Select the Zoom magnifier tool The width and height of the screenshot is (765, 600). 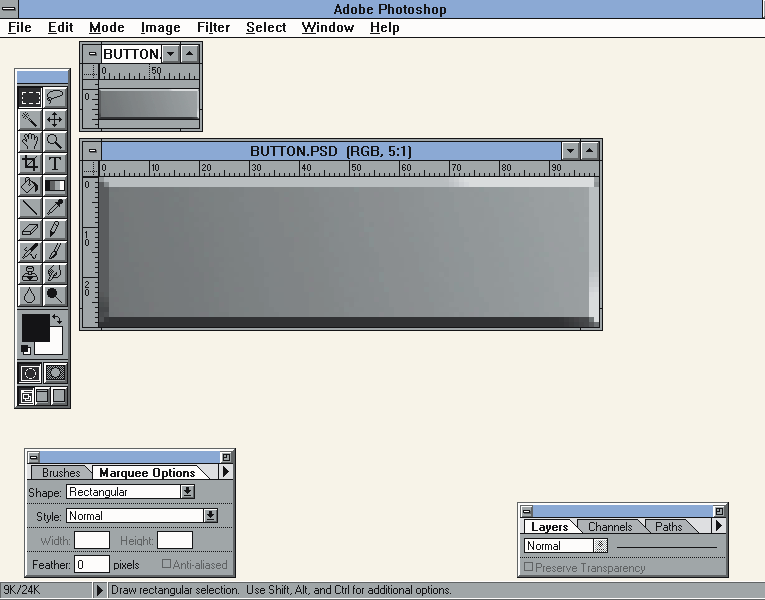tap(55, 142)
